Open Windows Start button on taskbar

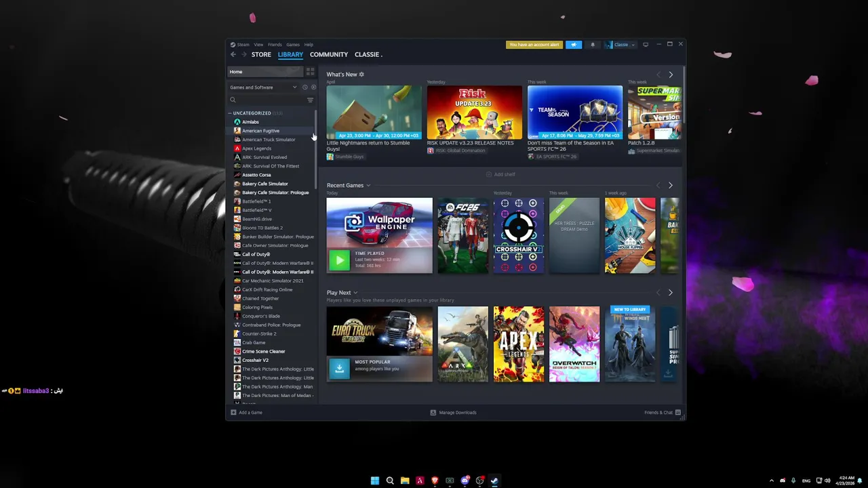[375, 481]
